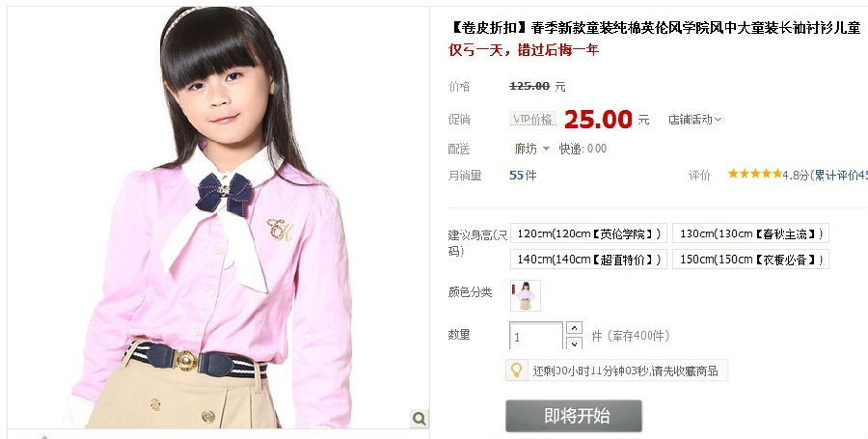Click the lightbulb reminder icon
The image size is (868, 439).
pos(516,370)
